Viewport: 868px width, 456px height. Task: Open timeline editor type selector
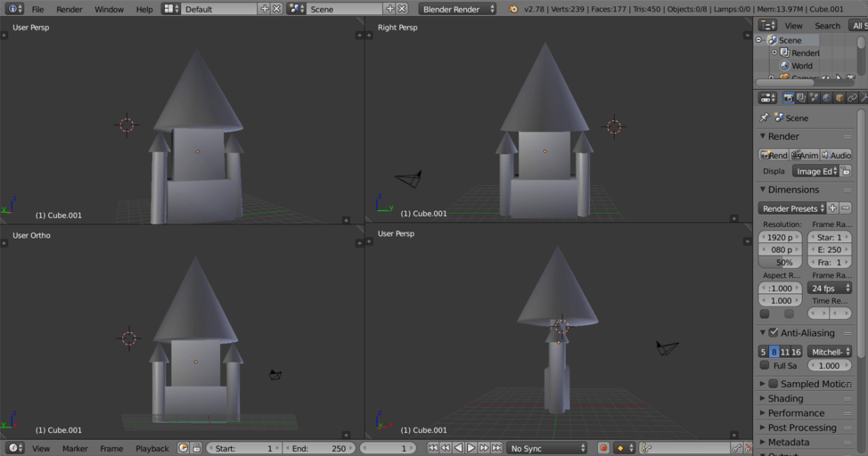click(x=14, y=448)
